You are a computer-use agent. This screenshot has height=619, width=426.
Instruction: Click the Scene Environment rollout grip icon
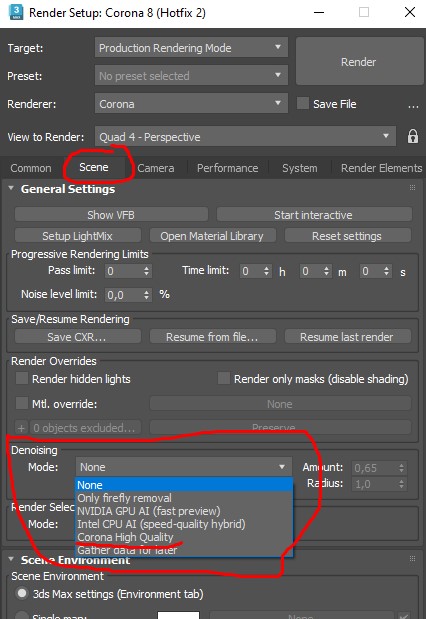[x=412, y=559]
